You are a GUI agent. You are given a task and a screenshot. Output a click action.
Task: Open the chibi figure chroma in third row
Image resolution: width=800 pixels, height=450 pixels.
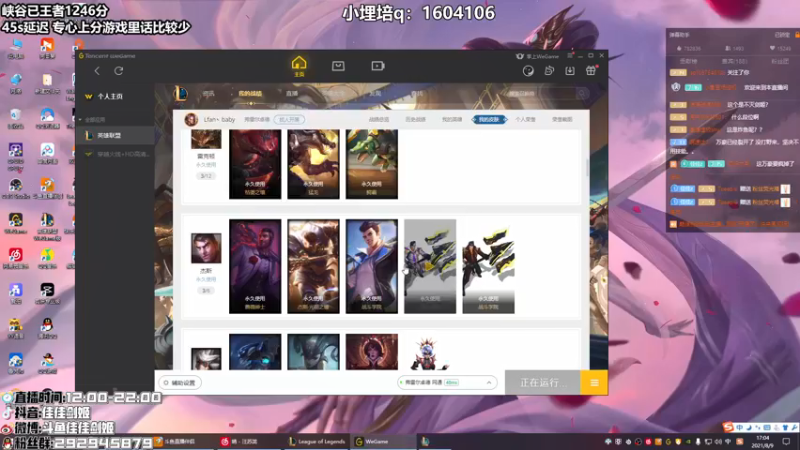[430, 352]
